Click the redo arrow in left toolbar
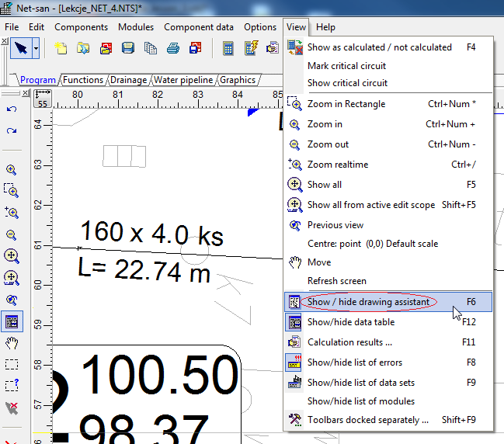 [12, 130]
